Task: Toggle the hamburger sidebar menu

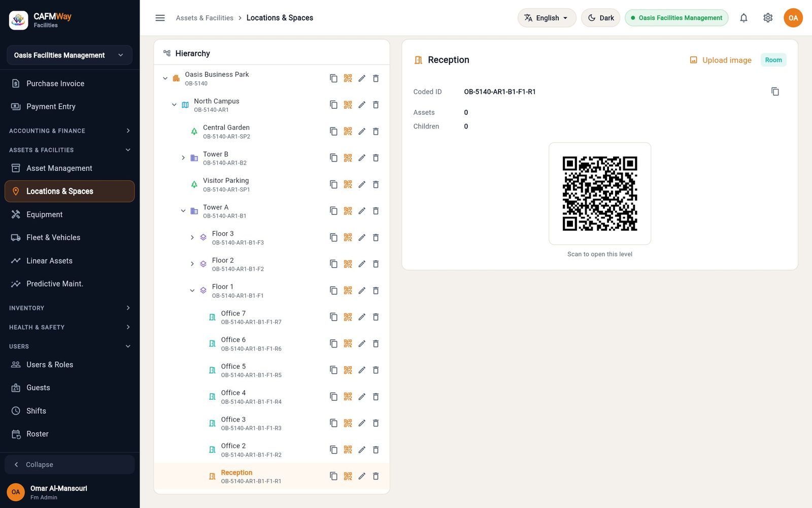Action: (x=160, y=18)
